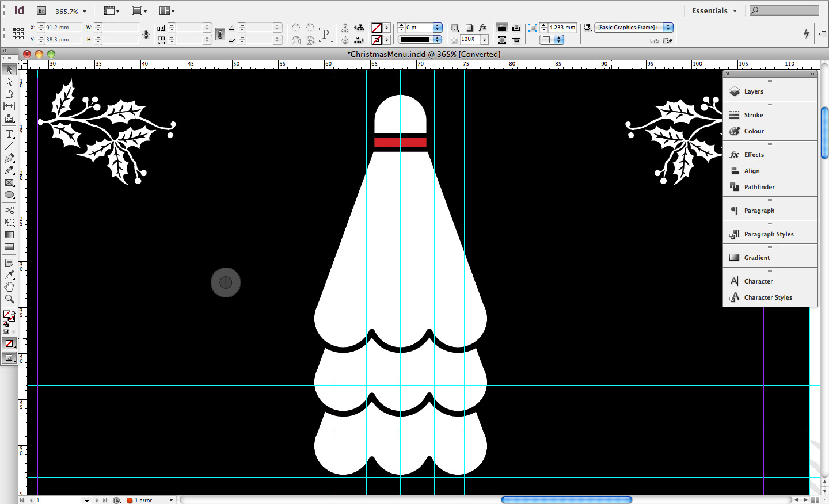
Task: Toggle Apply None colour button in toolbox
Action: (9, 343)
